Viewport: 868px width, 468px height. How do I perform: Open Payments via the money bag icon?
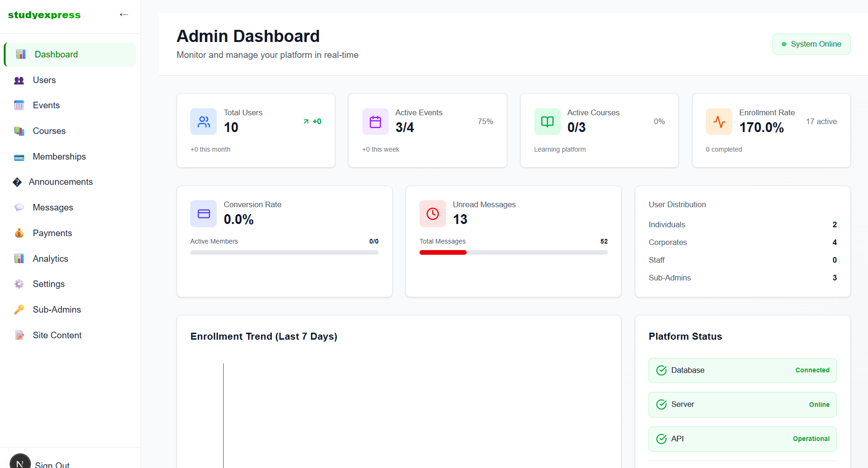(19, 233)
